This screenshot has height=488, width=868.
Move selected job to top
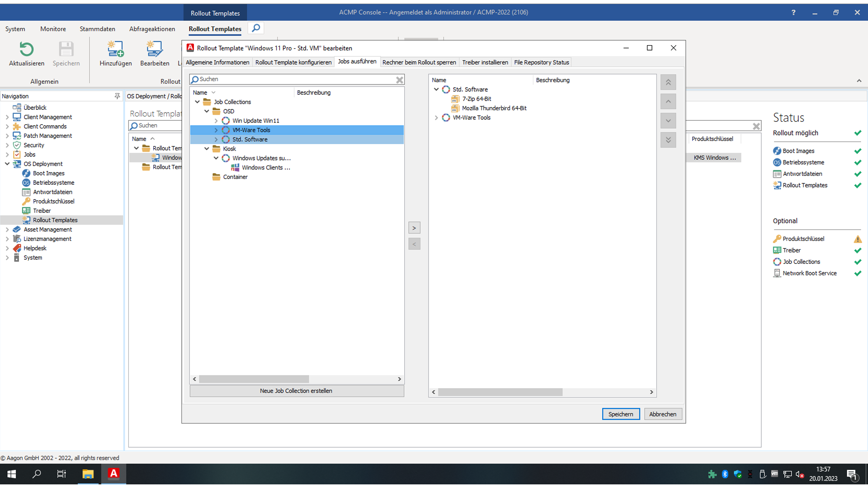point(668,82)
